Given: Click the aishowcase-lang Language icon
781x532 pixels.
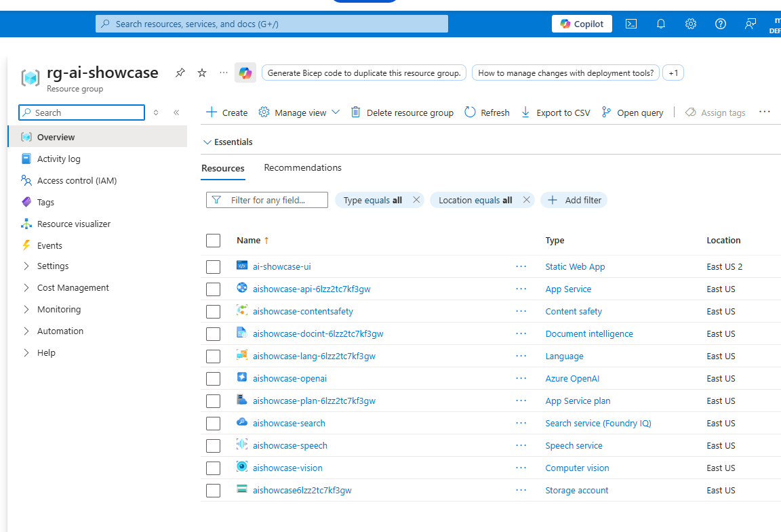Looking at the screenshot, I should (x=241, y=355).
